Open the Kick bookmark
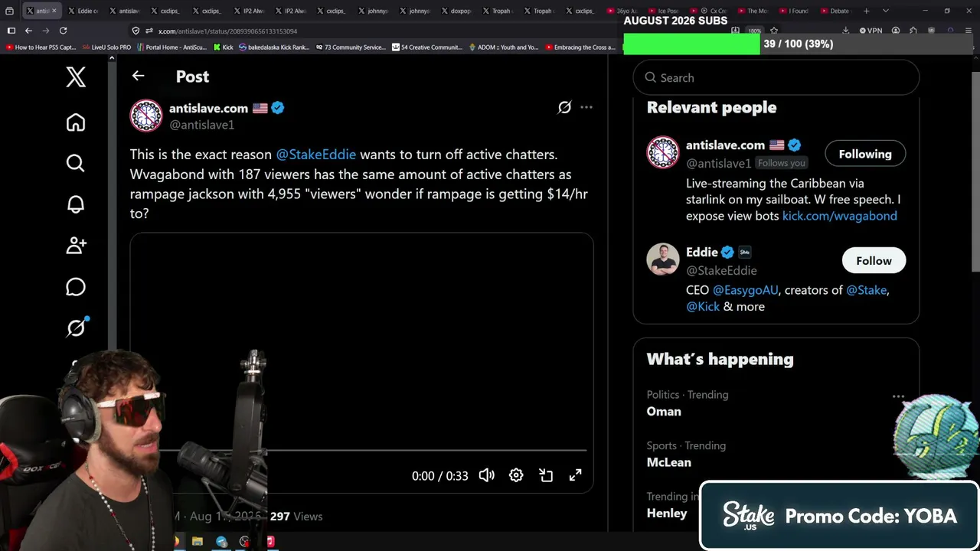The height and width of the screenshot is (551, 980). [x=223, y=47]
